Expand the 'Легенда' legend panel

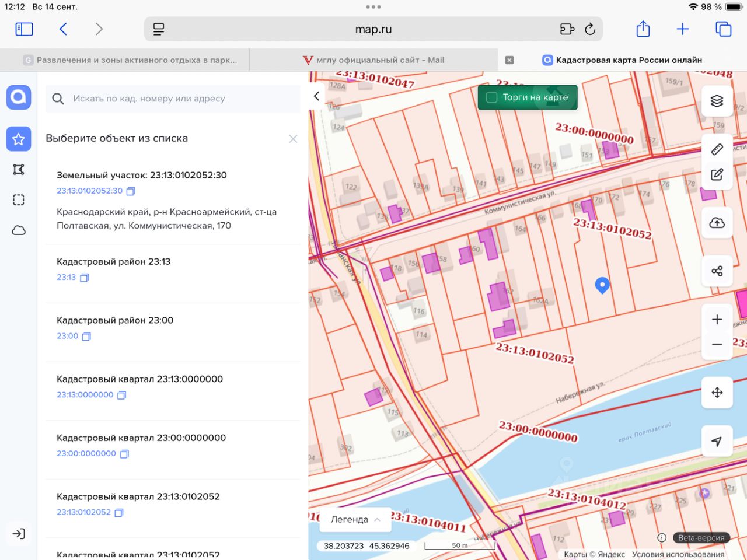(355, 519)
